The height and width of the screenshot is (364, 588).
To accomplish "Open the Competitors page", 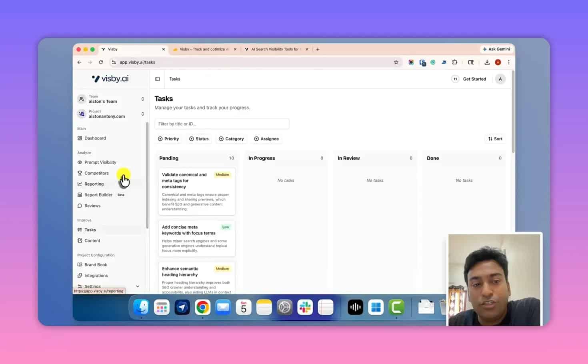I will coord(96,173).
